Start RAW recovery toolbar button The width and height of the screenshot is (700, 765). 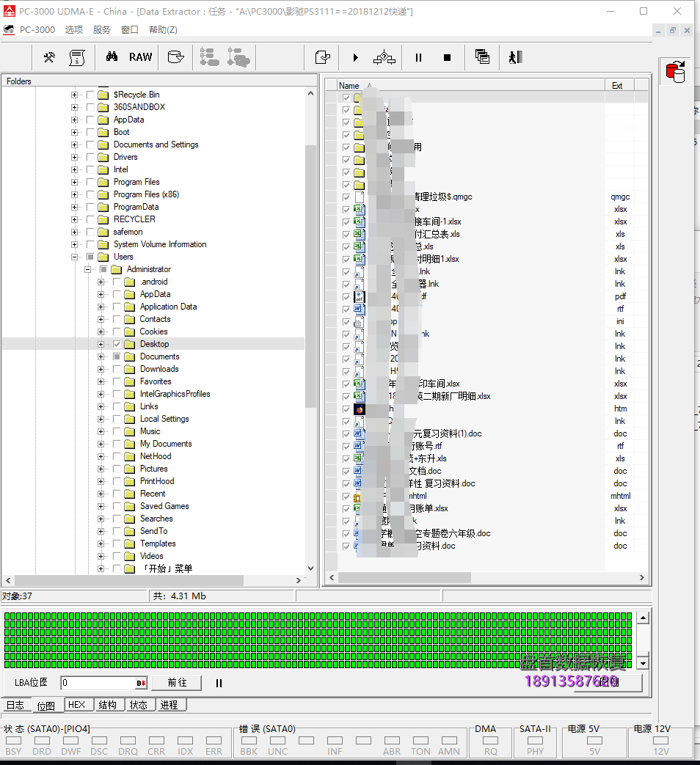pyautogui.click(x=141, y=57)
